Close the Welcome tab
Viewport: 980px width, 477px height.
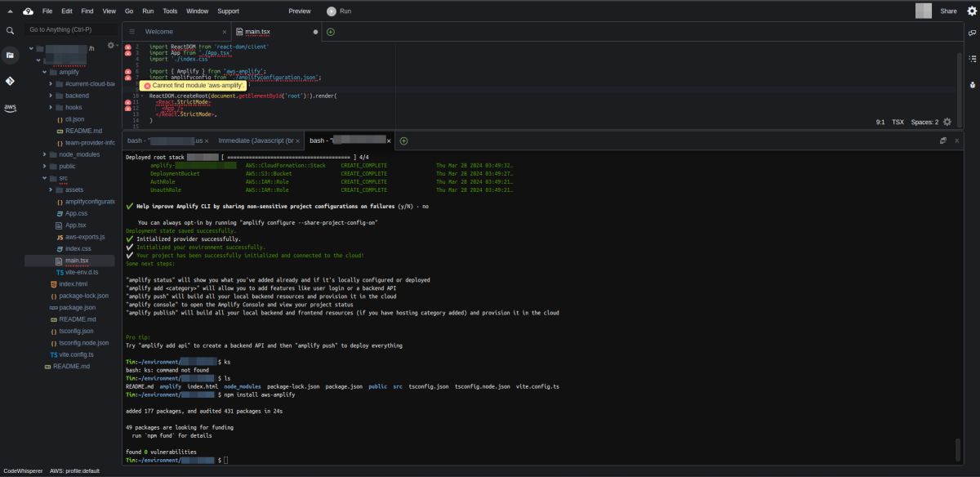[224, 32]
